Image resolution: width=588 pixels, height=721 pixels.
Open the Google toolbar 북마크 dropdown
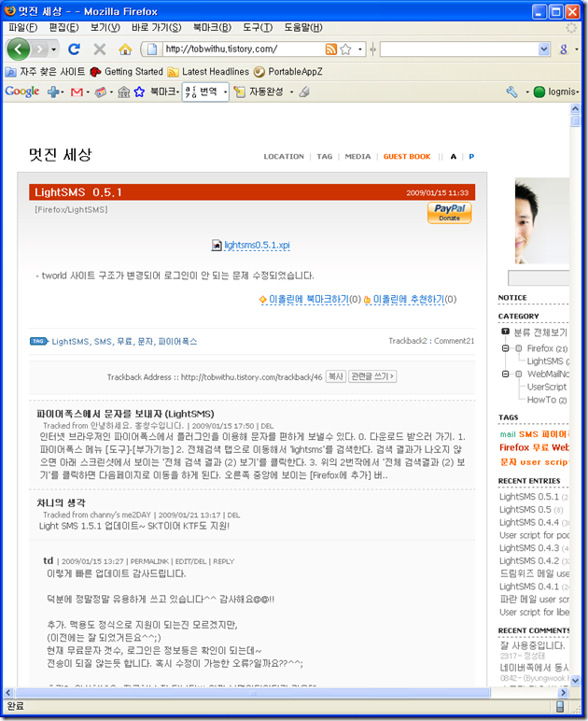click(x=165, y=92)
